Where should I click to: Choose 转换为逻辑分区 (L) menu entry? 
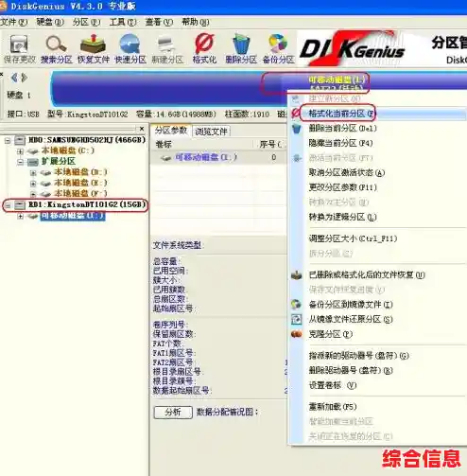(342, 217)
